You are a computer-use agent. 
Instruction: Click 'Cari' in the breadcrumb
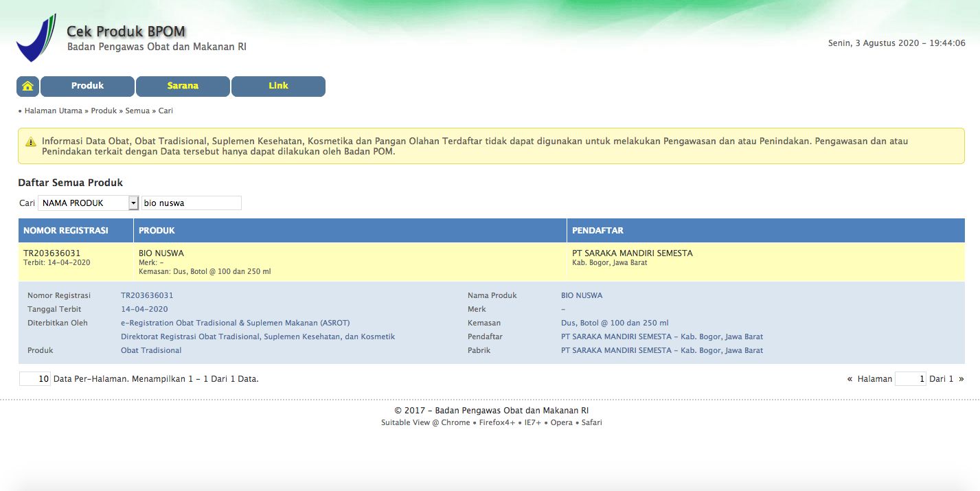(x=166, y=111)
